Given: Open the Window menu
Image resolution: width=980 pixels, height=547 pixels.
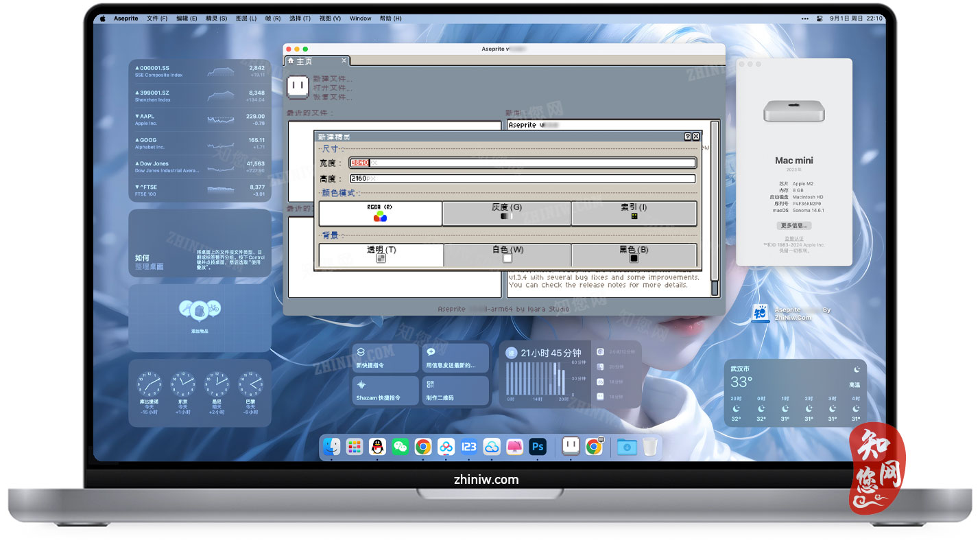Looking at the screenshot, I should [x=360, y=19].
